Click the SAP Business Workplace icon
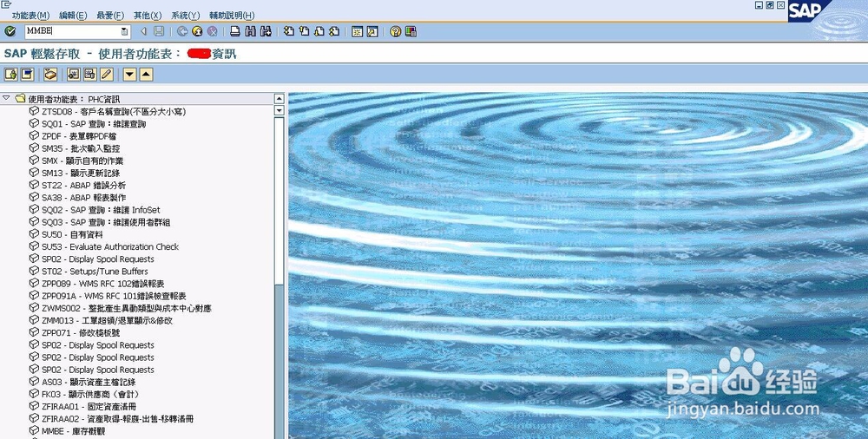This screenshot has height=439, width=868. click(51, 75)
